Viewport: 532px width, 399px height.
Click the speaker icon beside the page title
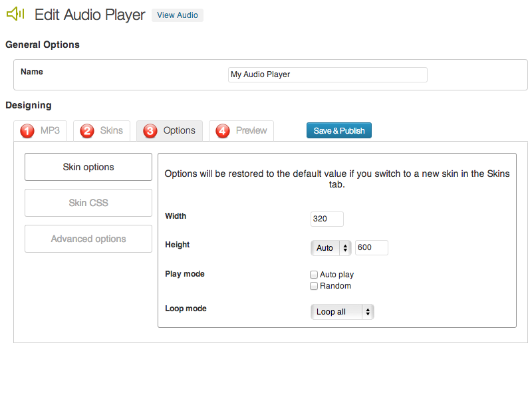(15, 14)
